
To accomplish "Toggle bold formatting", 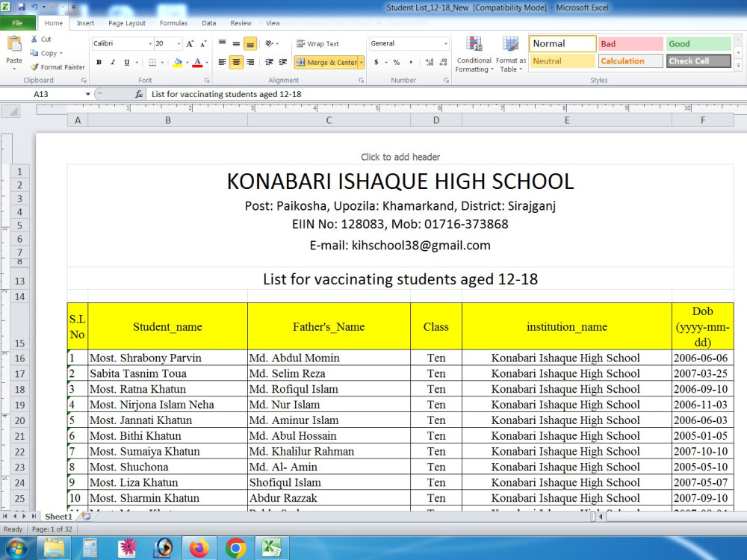I will [99, 63].
